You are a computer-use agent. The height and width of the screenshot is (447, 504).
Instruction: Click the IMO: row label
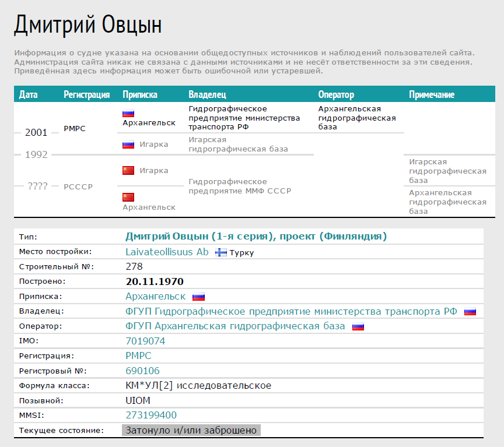[29, 341]
